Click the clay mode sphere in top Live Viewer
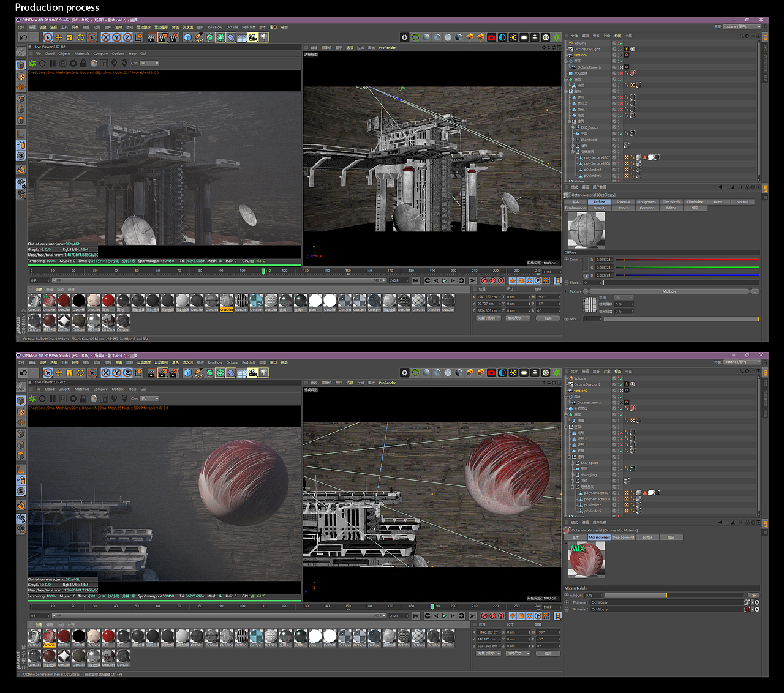The image size is (784, 693). coord(94,63)
